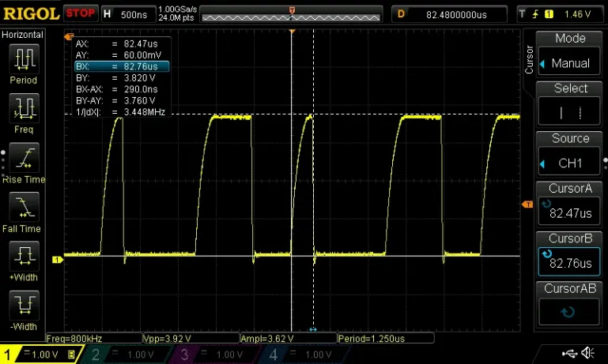Click the channel 1 bandwidth limit B icon
608x364 pixels.
(71, 355)
